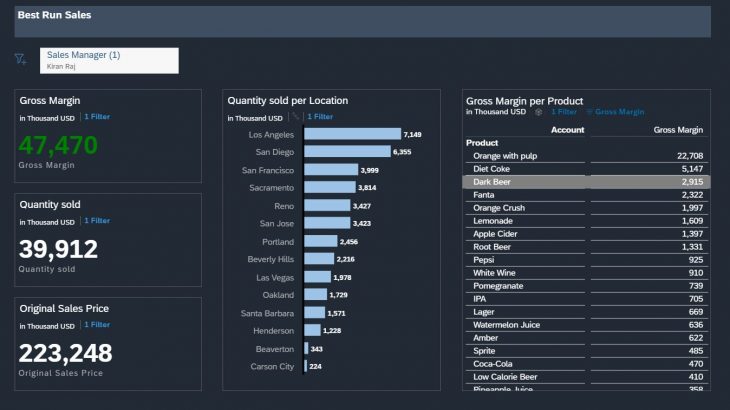Viewport: 730px width, 410px height.
Task: Select the Los Angeles bar in the chart
Action: [x=351, y=134]
